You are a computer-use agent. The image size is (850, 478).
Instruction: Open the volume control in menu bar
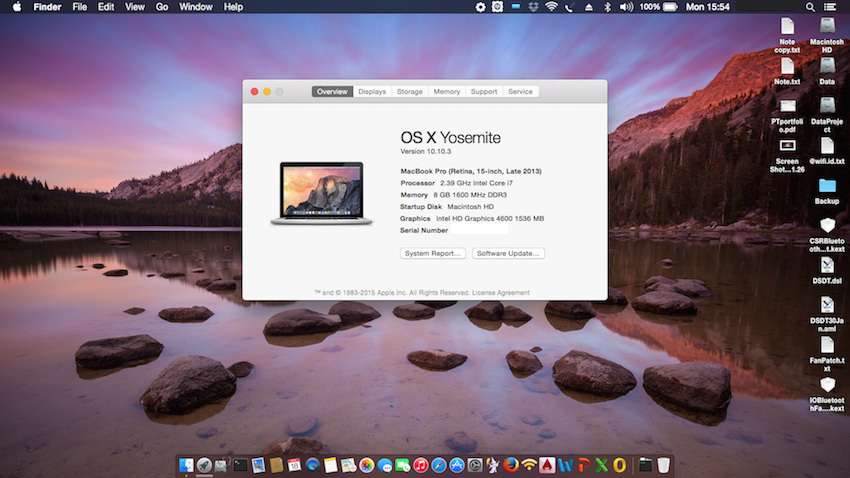(626, 7)
